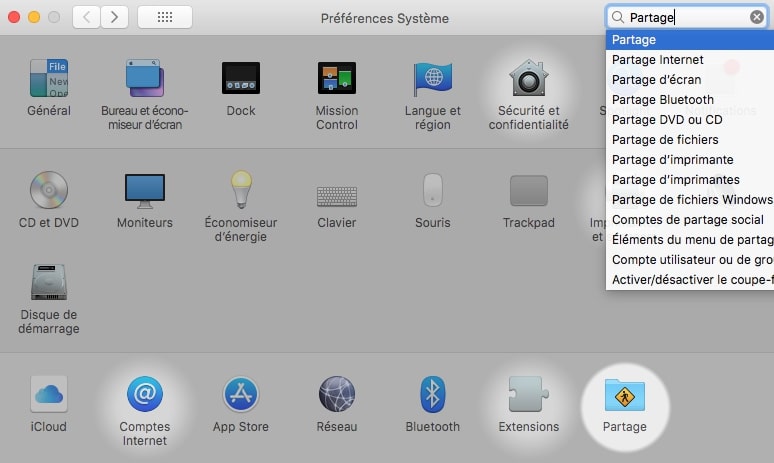
Task: Show all preferences with grid button
Action: coord(165,17)
